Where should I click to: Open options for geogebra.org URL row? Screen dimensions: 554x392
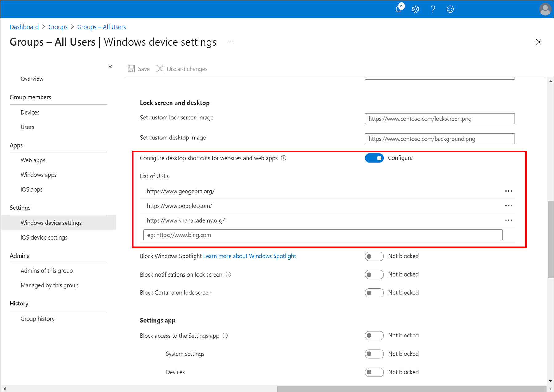click(x=508, y=191)
